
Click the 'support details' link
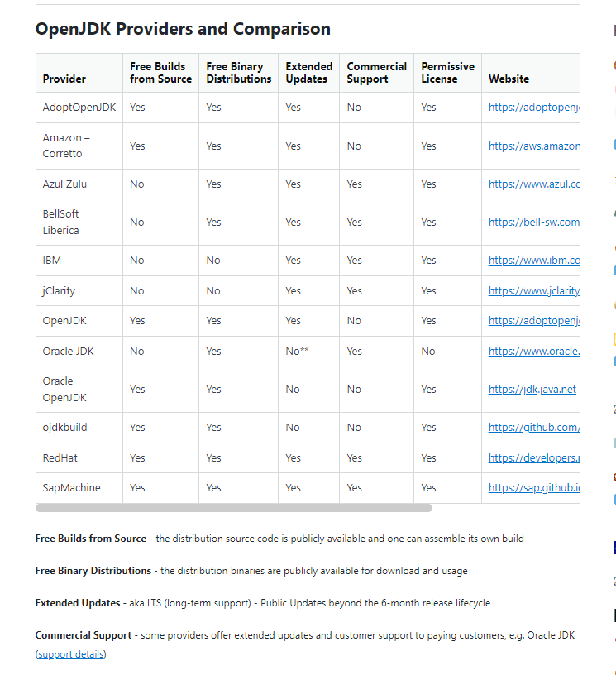(x=71, y=654)
